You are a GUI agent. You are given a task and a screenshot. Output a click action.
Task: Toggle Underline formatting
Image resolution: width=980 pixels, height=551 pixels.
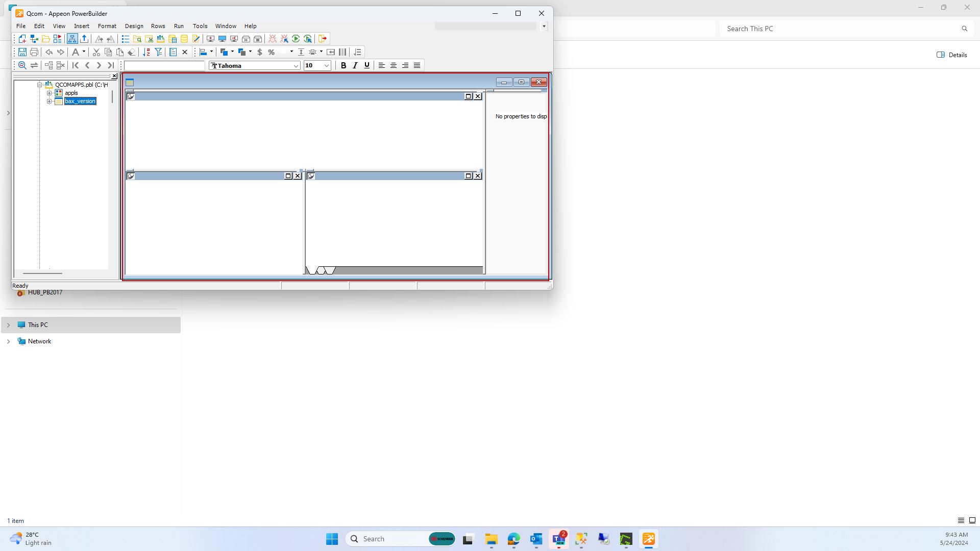(x=366, y=65)
